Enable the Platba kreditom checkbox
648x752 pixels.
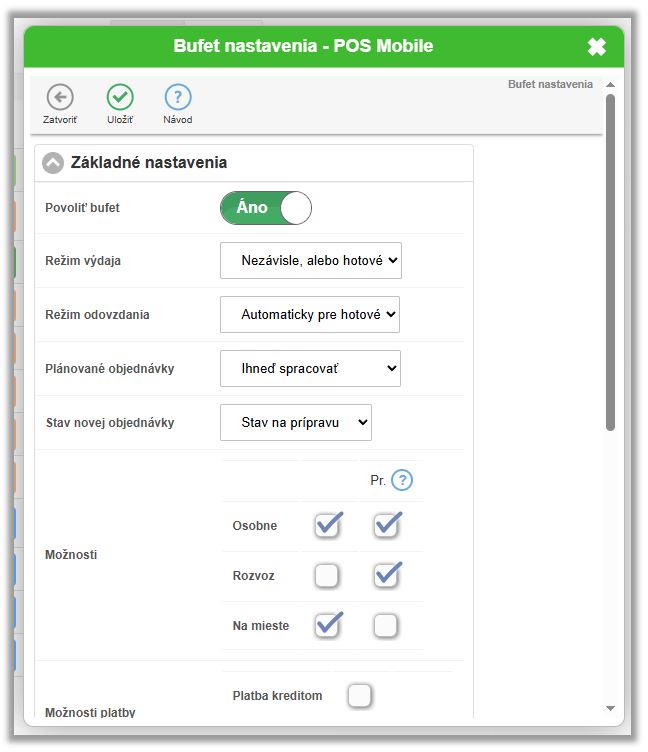[x=360, y=695]
